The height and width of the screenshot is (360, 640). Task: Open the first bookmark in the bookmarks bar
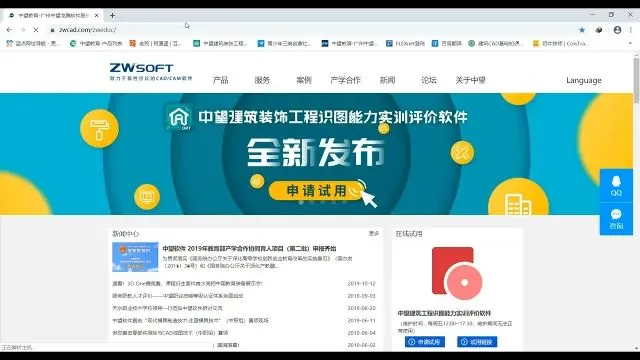tap(33, 43)
